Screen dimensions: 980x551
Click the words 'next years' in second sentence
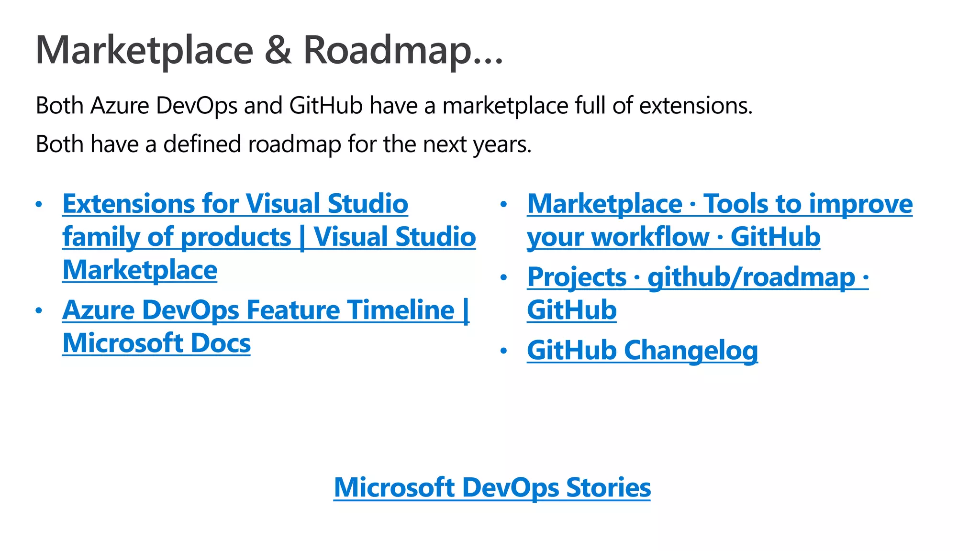pos(476,144)
